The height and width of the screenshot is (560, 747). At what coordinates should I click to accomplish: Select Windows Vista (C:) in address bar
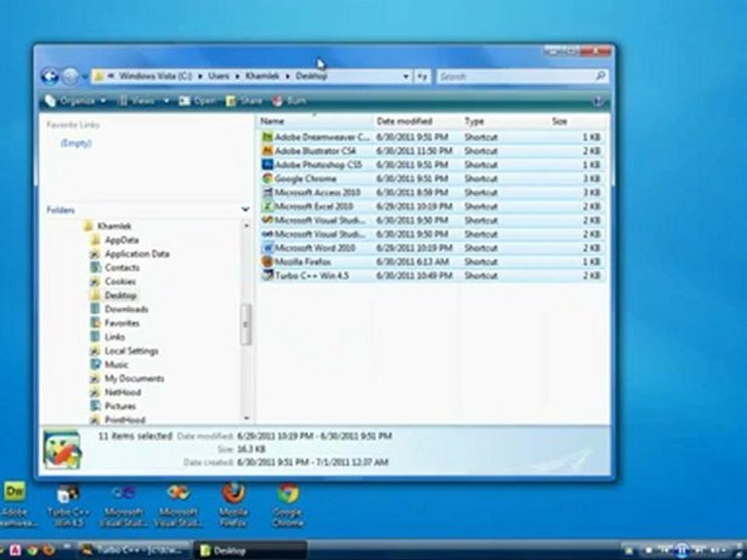pyautogui.click(x=156, y=75)
